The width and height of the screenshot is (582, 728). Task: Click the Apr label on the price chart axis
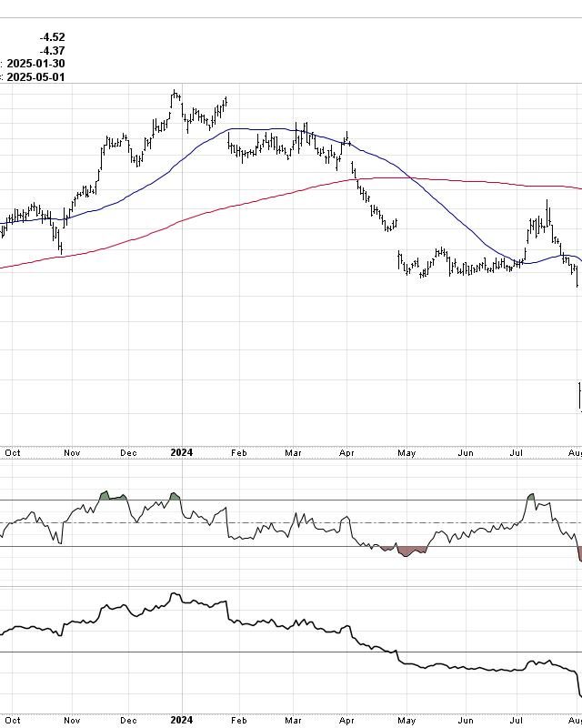click(347, 452)
